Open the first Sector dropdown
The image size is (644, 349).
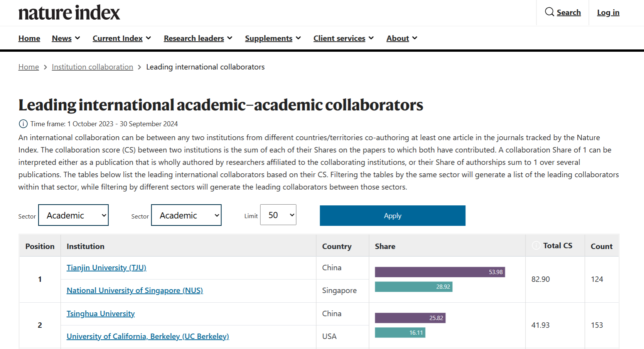point(73,215)
